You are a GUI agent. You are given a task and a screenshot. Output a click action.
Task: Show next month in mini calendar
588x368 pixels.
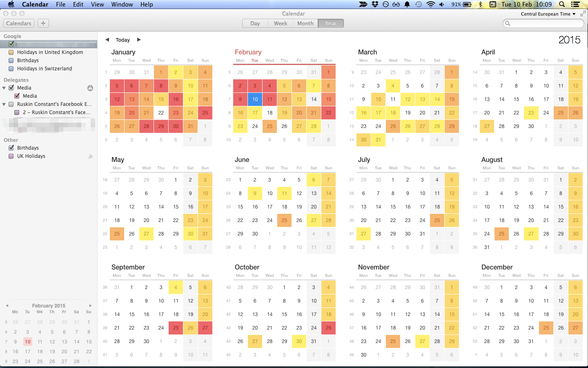(90, 305)
